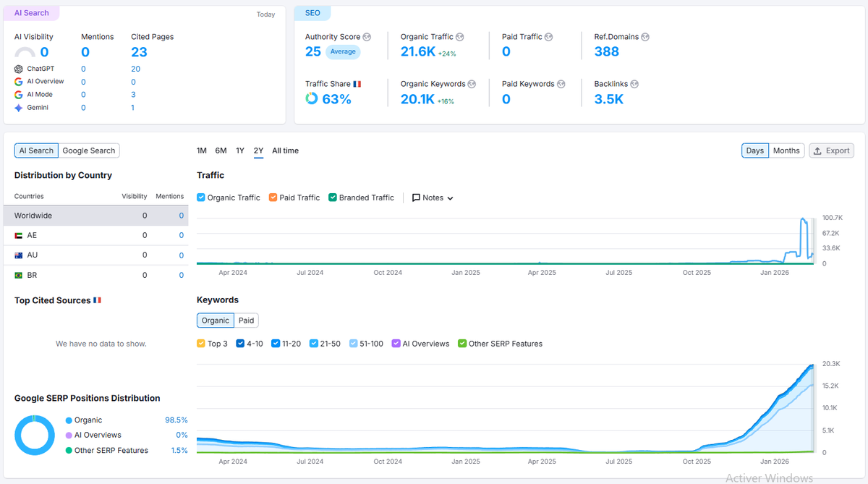
Task: Select the Worldwide row
Action: (95, 216)
